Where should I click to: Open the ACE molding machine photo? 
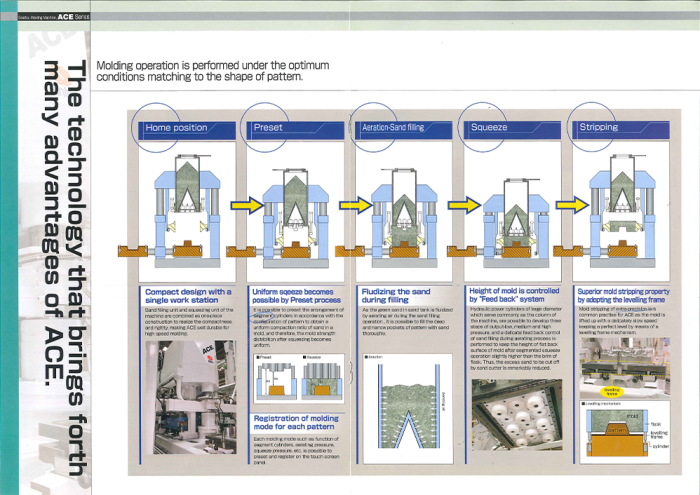pos(191,397)
